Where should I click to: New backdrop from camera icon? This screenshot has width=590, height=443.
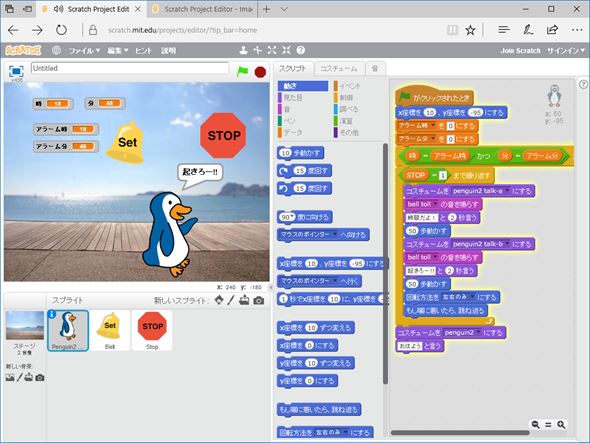tap(40, 377)
